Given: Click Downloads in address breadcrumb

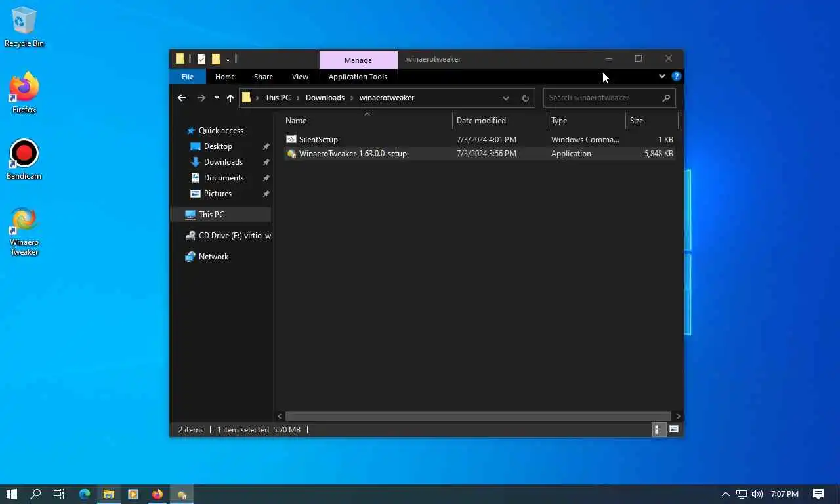Looking at the screenshot, I should coord(325,98).
